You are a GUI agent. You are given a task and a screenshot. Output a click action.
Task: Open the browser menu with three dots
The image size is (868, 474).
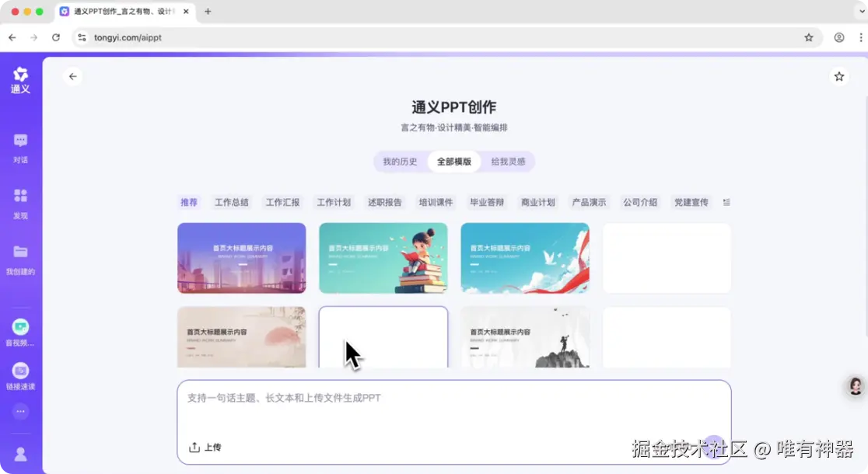(x=859, y=37)
